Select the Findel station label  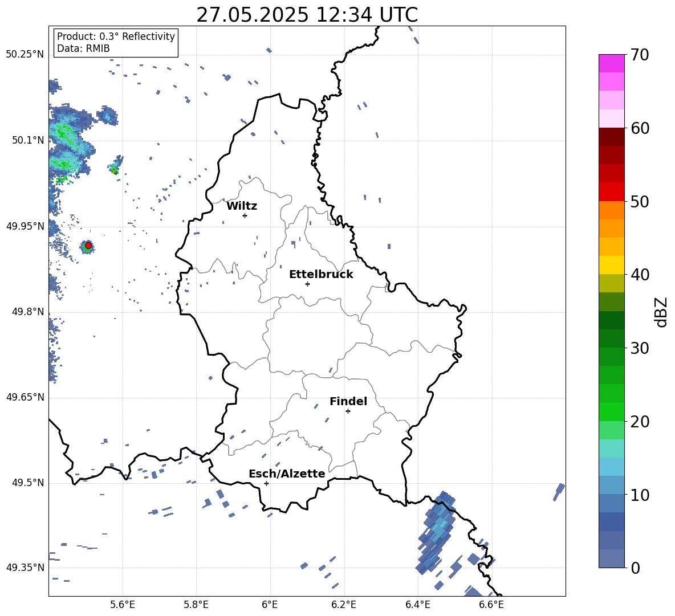tap(348, 401)
